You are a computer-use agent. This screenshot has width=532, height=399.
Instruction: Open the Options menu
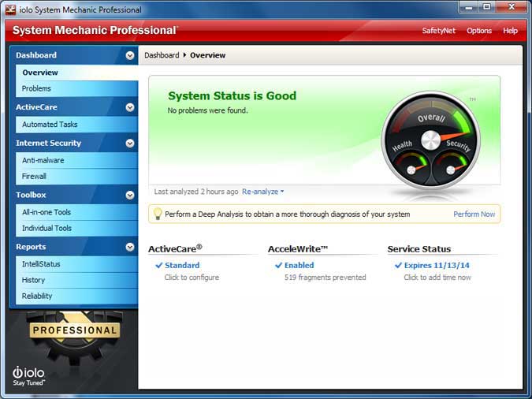(479, 31)
